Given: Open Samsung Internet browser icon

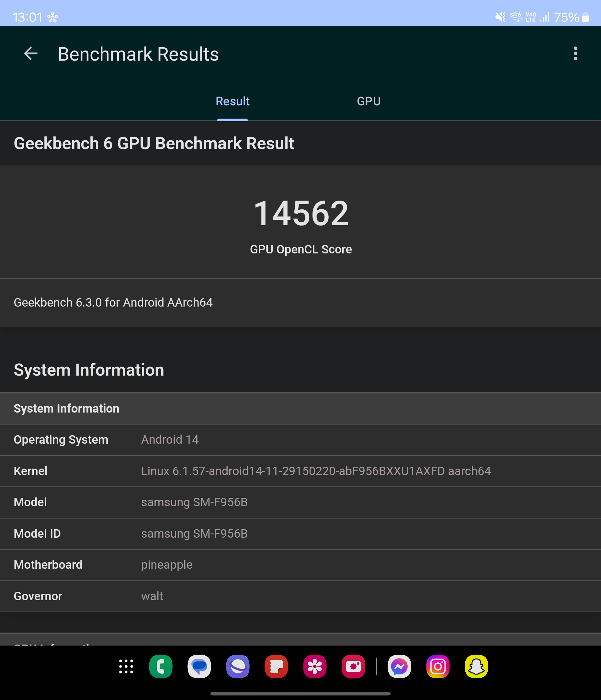Looking at the screenshot, I should coord(238,667).
